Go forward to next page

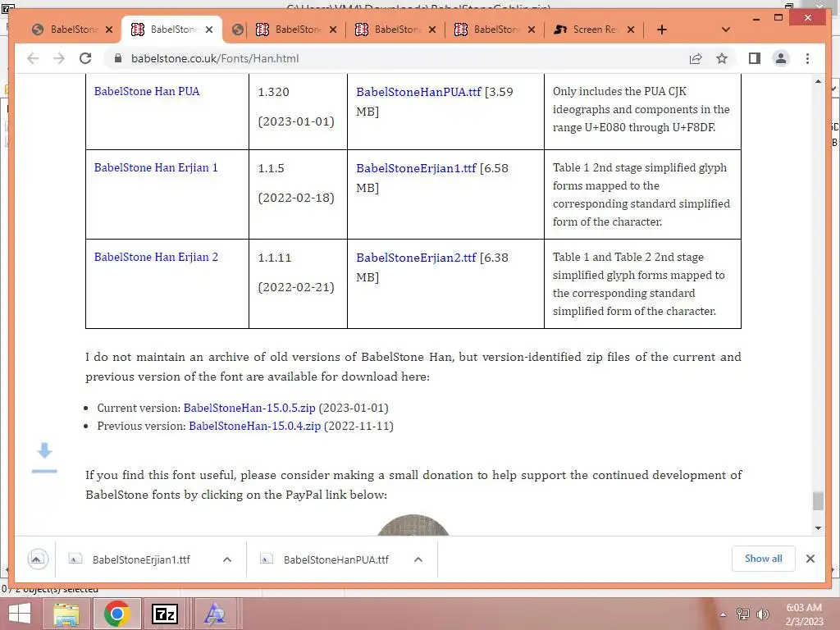click(x=59, y=58)
